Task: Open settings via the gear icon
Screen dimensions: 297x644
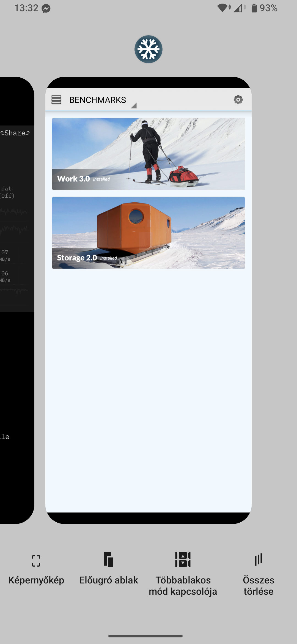Action: pyautogui.click(x=238, y=100)
